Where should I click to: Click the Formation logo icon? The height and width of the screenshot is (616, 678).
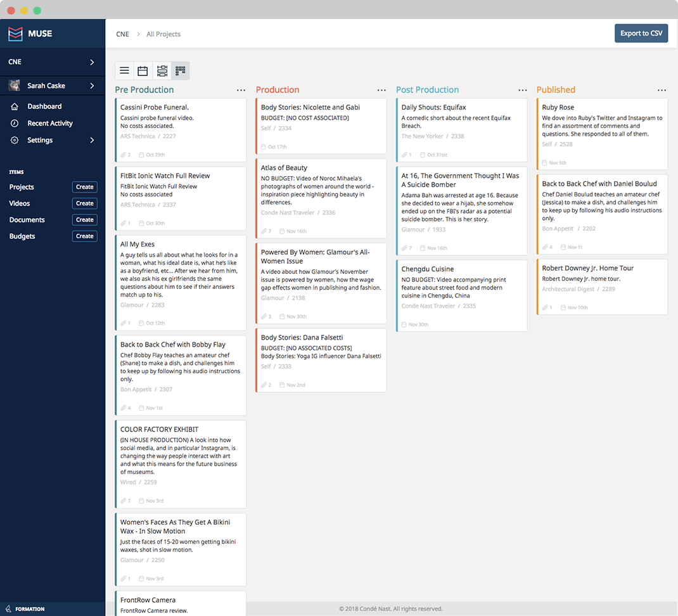pos(8,608)
